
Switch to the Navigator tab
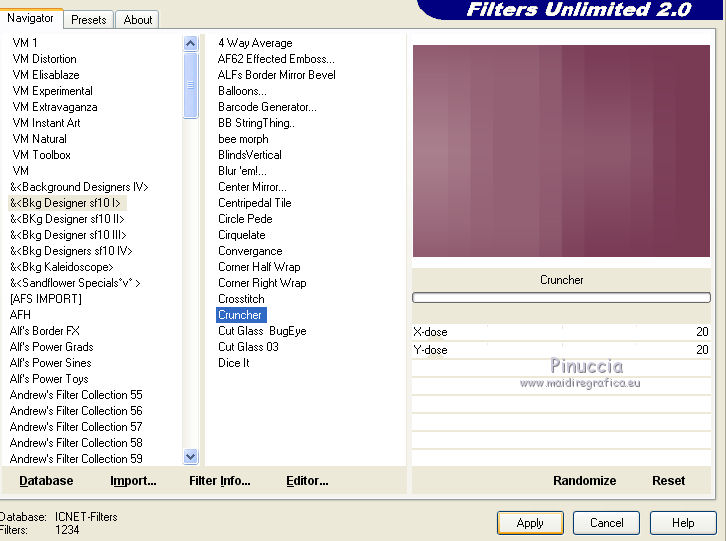(x=31, y=19)
